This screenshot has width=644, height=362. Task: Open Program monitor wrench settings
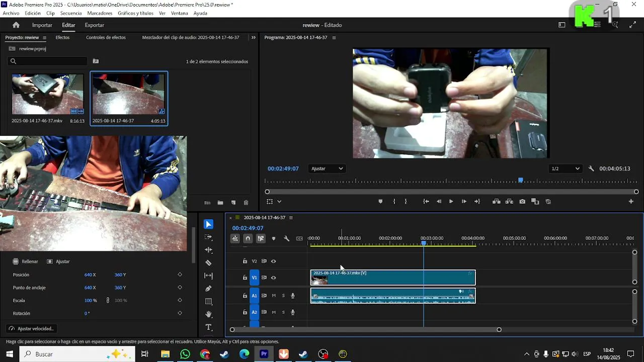click(591, 169)
